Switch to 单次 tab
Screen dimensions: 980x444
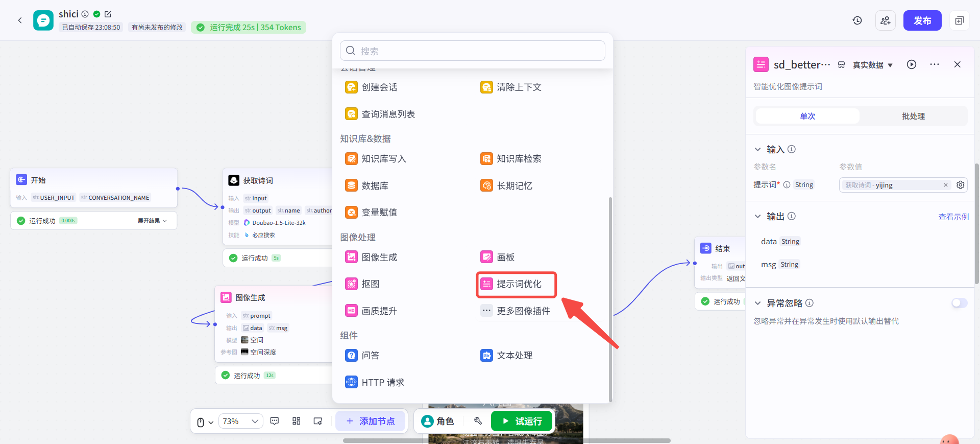pos(807,116)
